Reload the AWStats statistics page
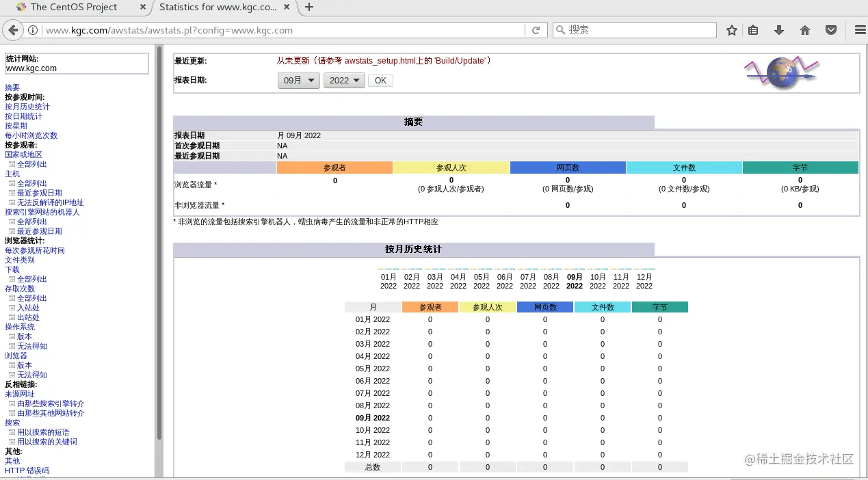The image size is (868, 480). click(536, 30)
